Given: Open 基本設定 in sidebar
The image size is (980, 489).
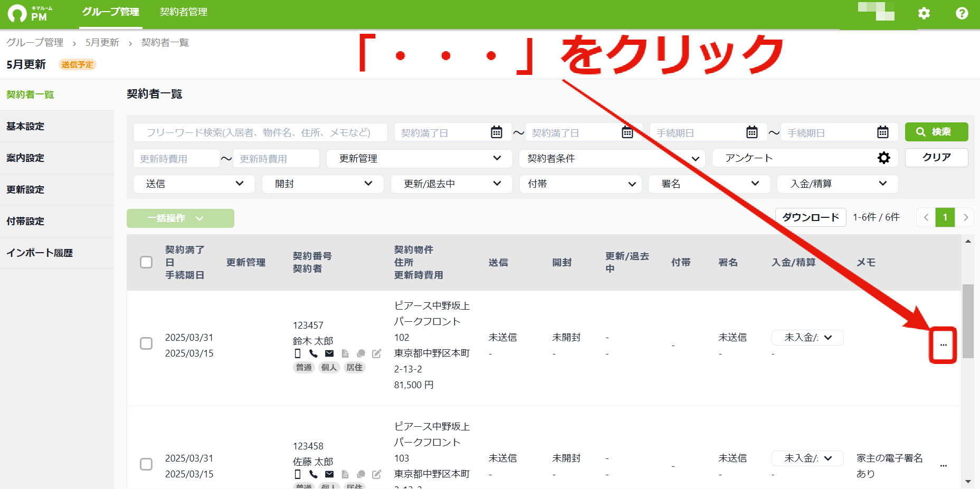Looking at the screenshot, I should pos(57,127).
